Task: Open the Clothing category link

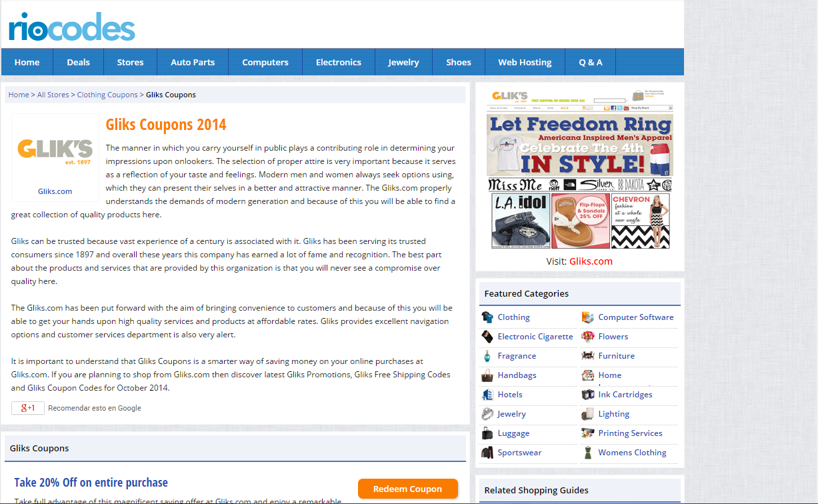Action: click(514, 317)
